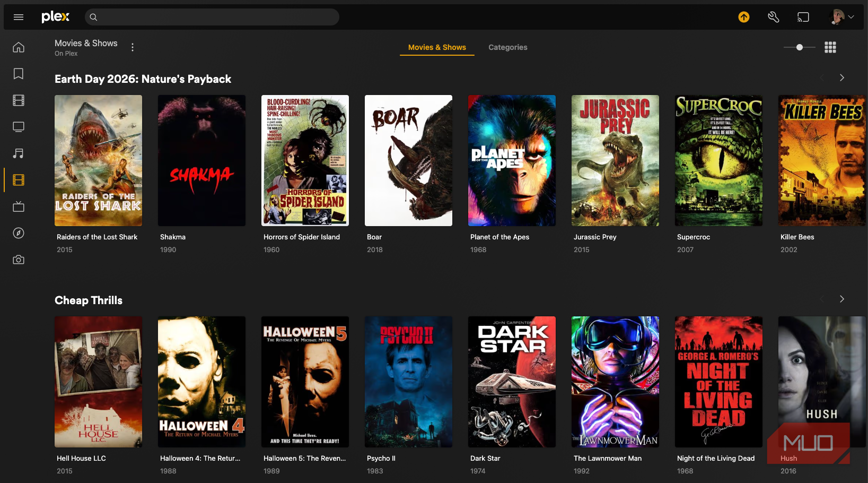Open the Jurassic Prey poster
The width and height of the screenshot is (868, 483).
click(615, 160)
